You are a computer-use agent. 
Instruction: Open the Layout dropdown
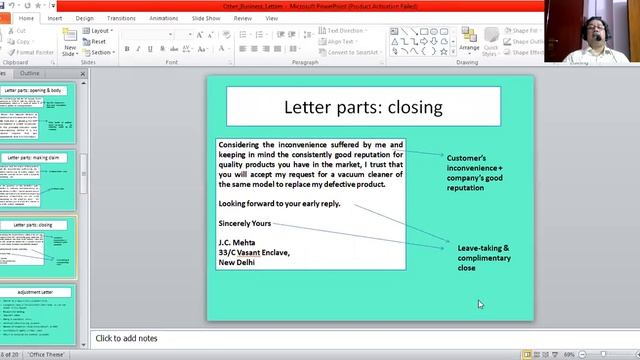tap(98, 31)
